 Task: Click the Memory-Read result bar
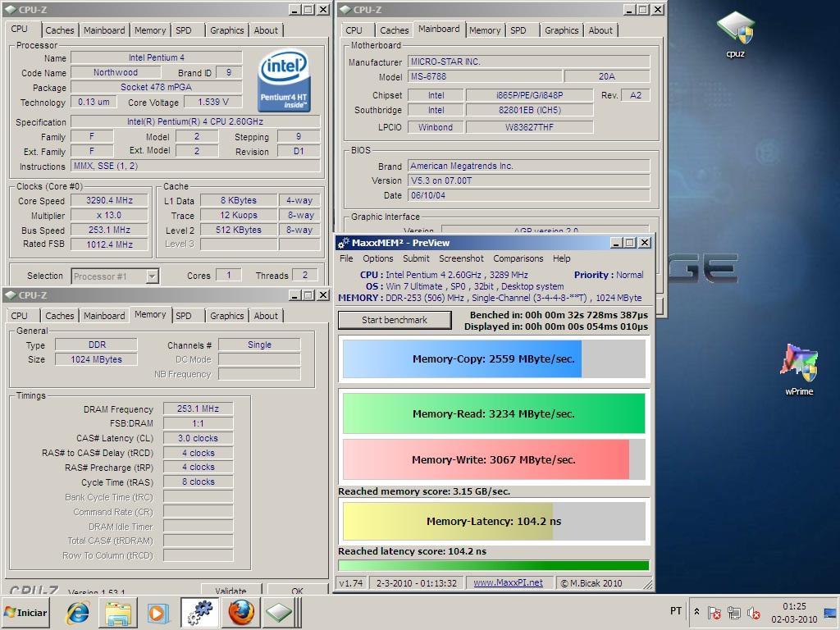[x=493, y=413]
